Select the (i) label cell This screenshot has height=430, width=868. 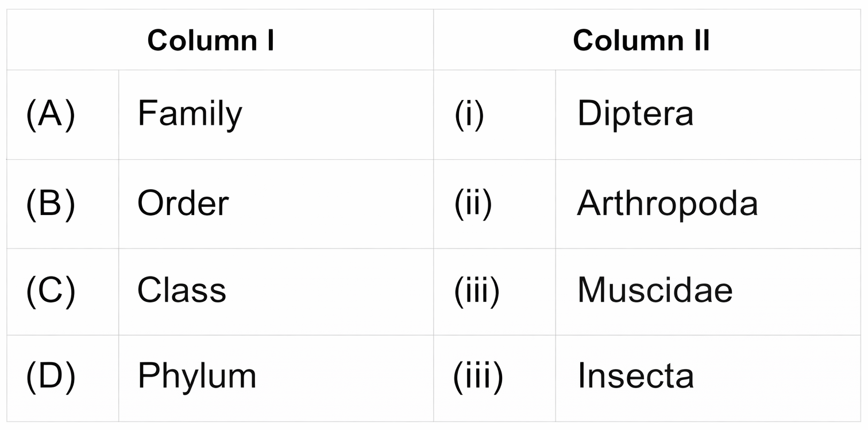tap(469, 114)
